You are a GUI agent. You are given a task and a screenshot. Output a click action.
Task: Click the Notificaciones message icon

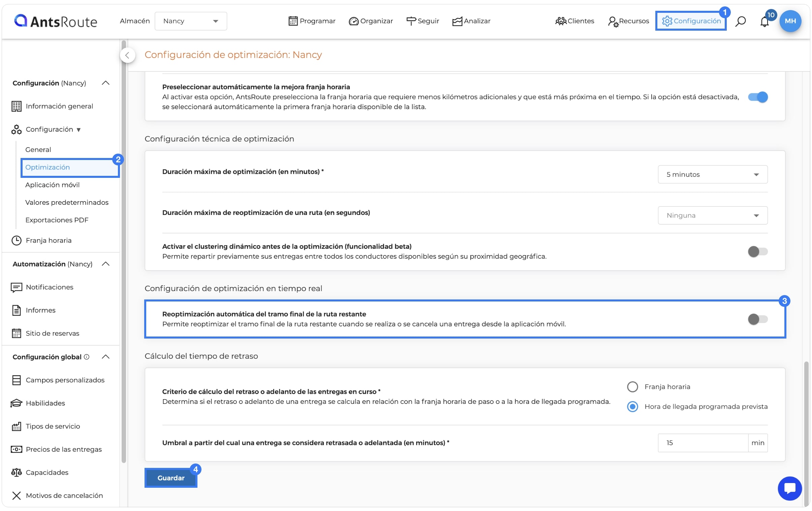coord(16,287)
